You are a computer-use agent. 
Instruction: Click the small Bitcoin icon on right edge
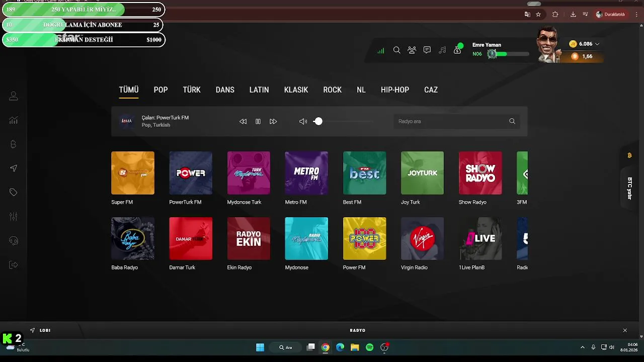(629, 156)
